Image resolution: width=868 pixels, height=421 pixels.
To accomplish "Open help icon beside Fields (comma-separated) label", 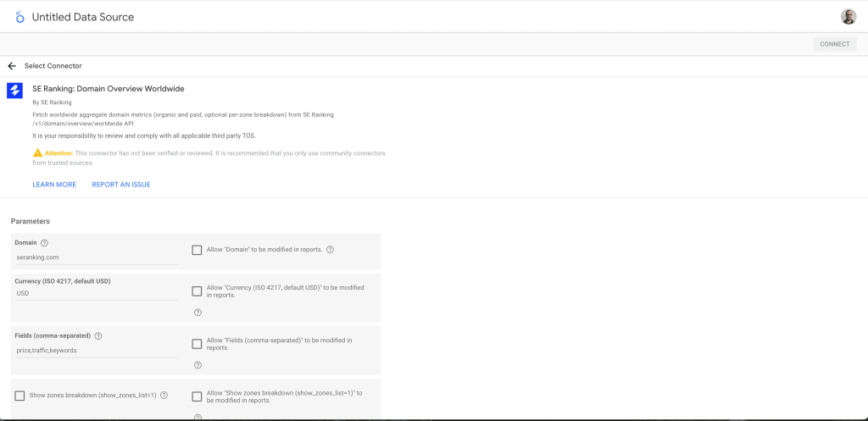I will [98, 335].
